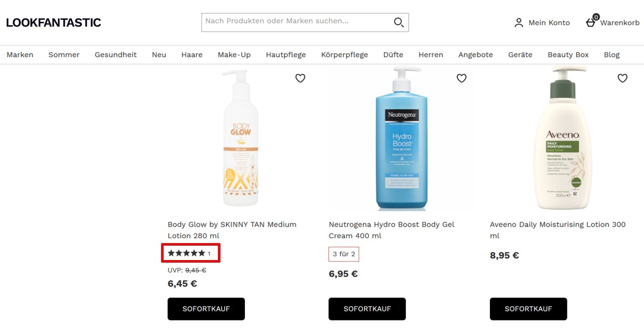
Task: Click the LOOKFANTASTIC logo
Action: (x=53, y=22)
